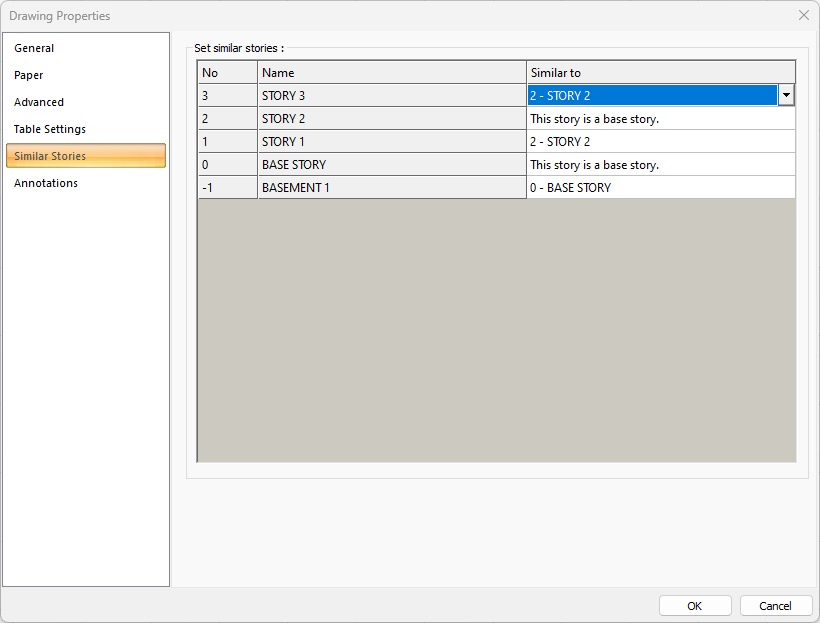Open the General settings page

(34, 48)
